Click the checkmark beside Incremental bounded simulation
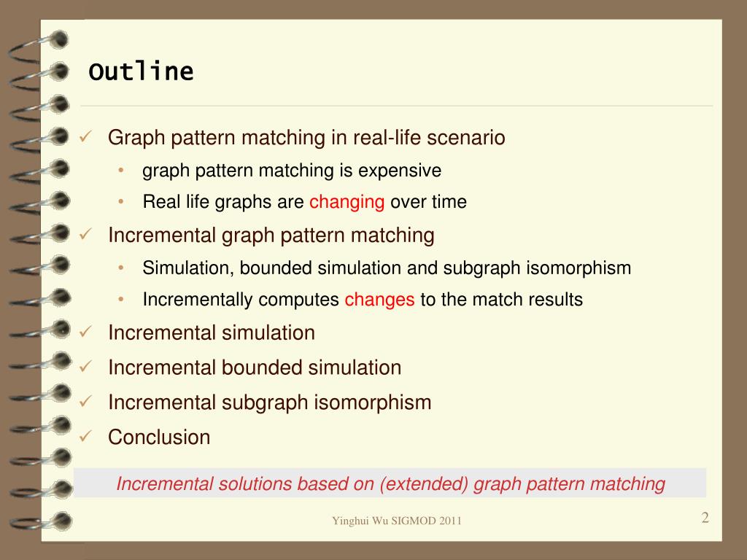The image size is (747, 560). coord(85,367)
